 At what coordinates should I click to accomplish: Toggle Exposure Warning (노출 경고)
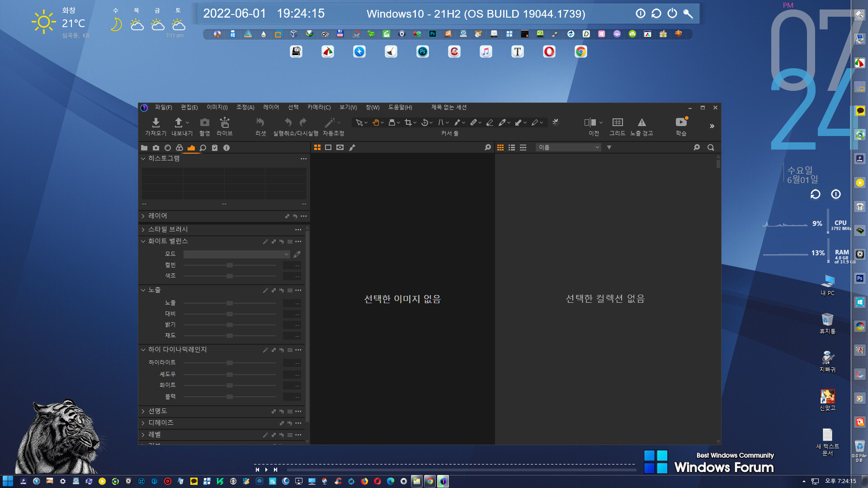click(642, 122)
